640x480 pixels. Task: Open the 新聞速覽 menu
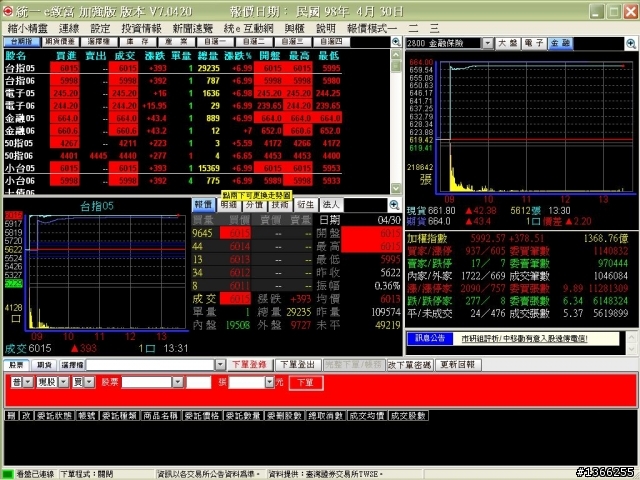[x=193, y=28]
